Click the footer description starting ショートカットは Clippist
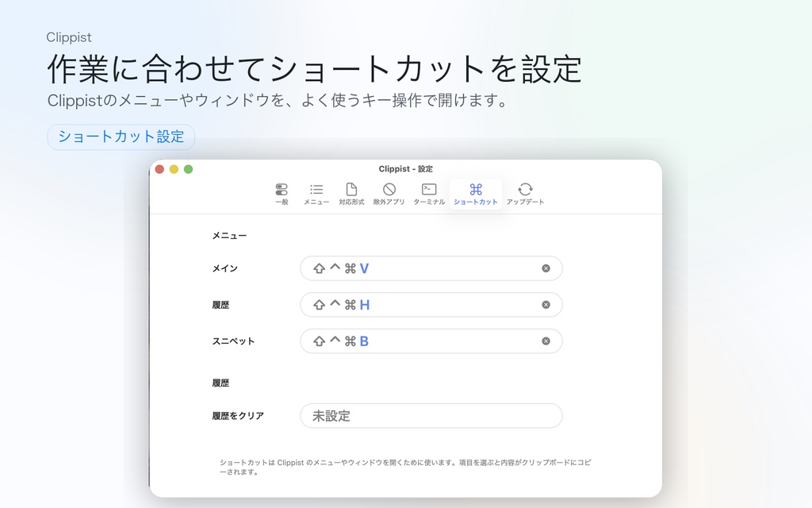Image resolution: width=812 pixels, height=508 pixels. (x=405, y=467)
